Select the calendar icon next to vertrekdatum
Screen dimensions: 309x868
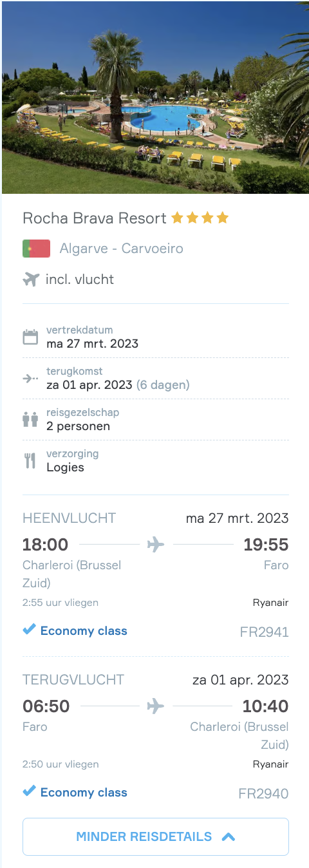[30, 337]
